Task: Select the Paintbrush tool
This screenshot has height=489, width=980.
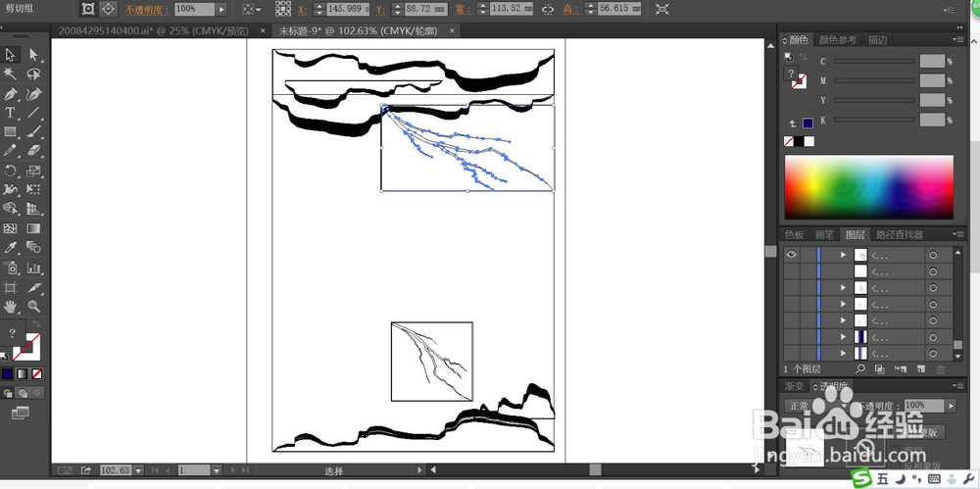Action: pos(33,131)
